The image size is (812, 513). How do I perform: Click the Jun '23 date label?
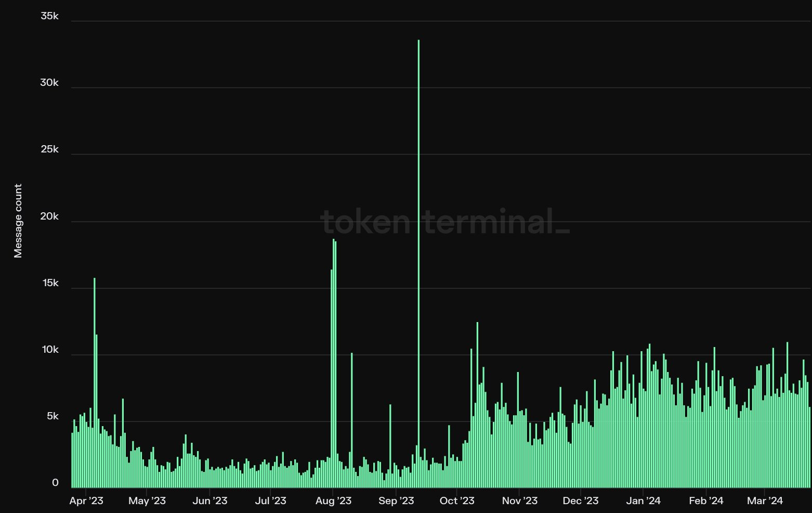(210, 501)
